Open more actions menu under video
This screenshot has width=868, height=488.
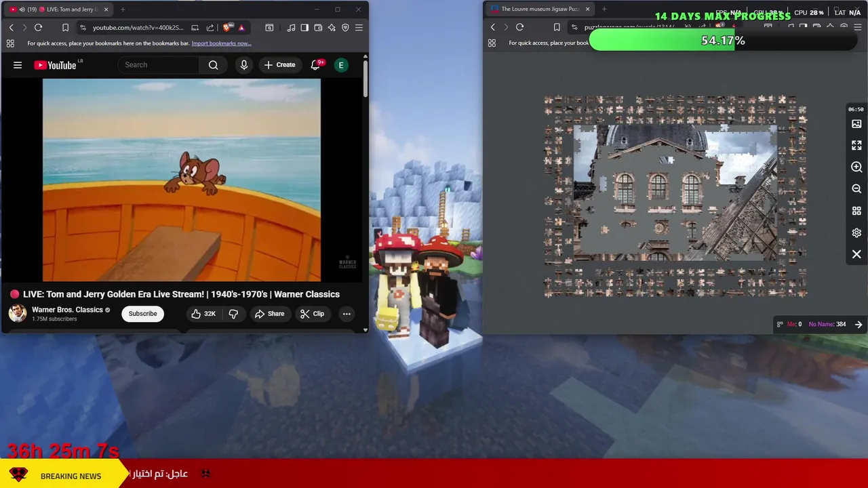coord(347,314)
